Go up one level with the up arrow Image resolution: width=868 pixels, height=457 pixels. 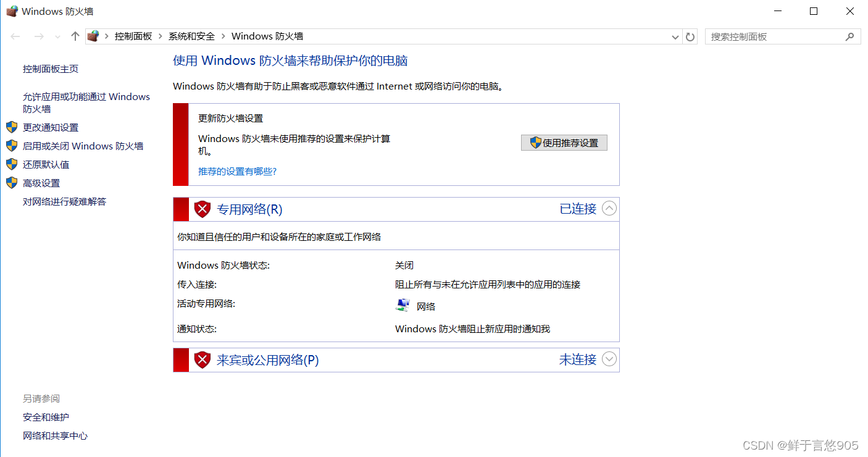point(75,36)
